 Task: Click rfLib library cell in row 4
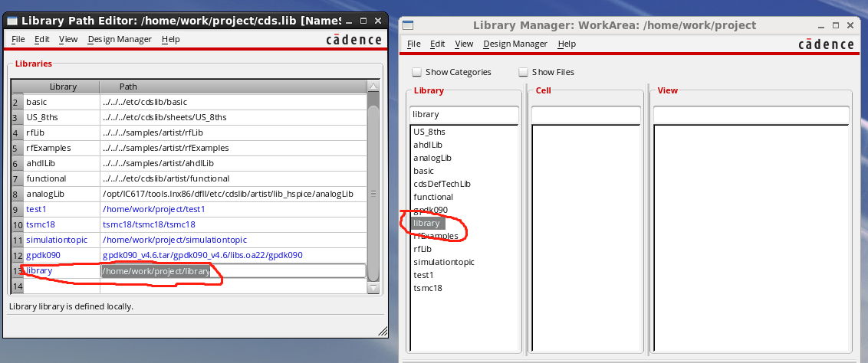(x=61, y=132)
